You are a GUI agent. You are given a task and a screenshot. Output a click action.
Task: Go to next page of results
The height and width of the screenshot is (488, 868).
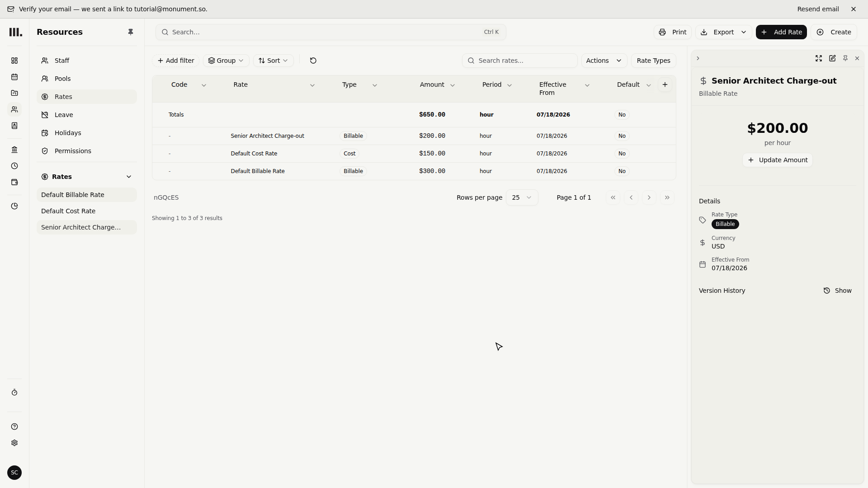pyautogui.click(x=649, y=197)
